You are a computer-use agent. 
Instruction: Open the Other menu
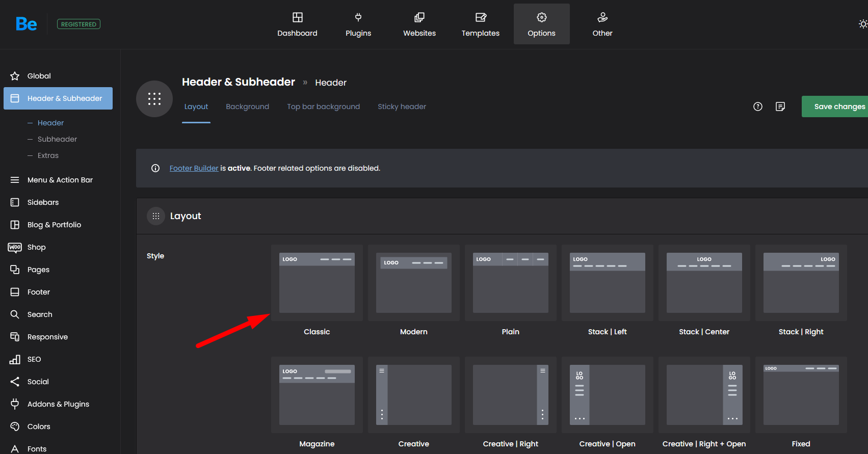602,24
